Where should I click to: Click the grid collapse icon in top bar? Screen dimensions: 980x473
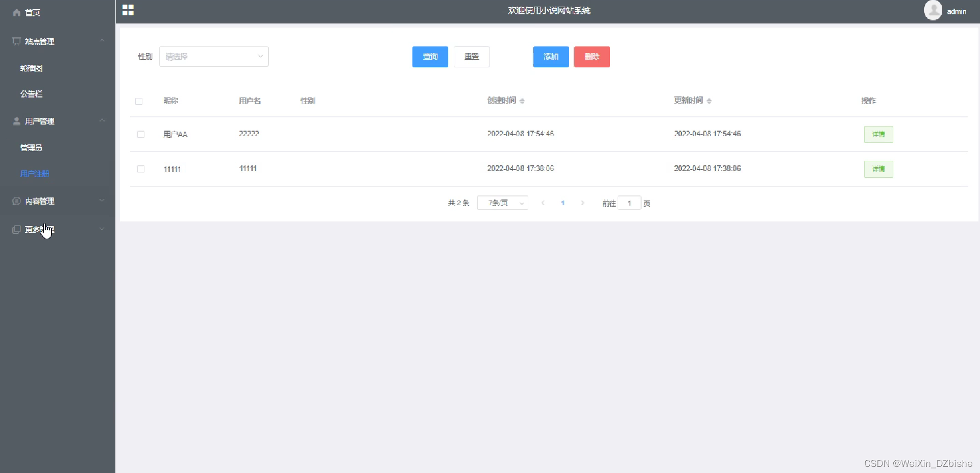point(128,10)
